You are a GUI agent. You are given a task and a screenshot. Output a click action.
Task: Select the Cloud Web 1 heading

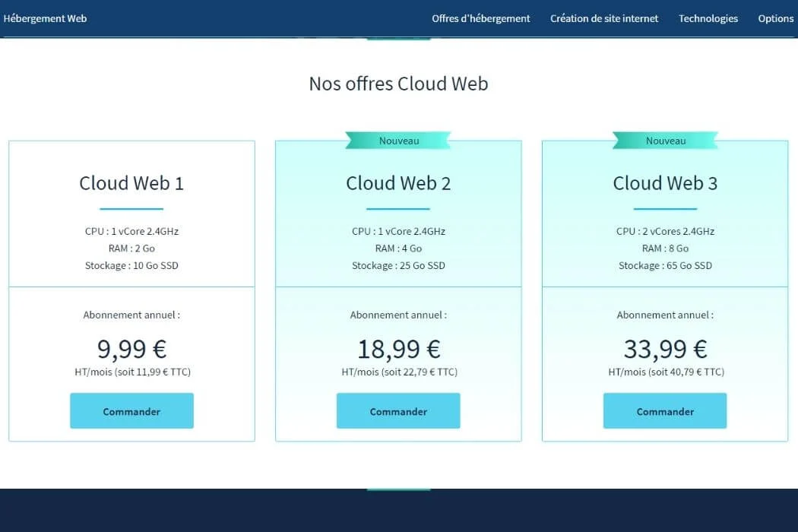pyautogui.click(x=131, y=183)
